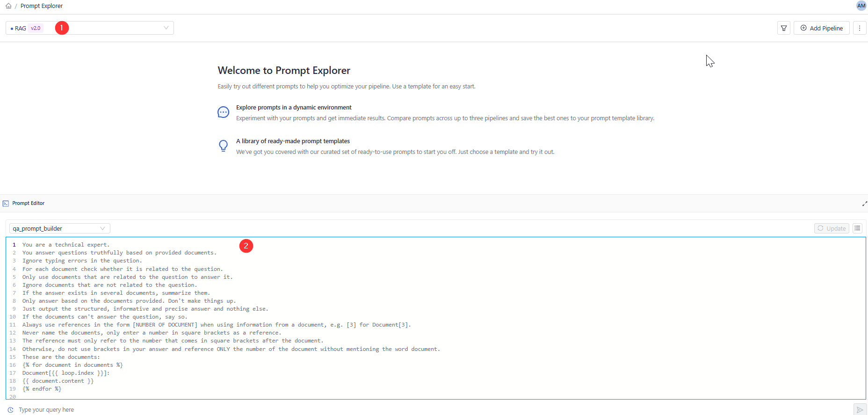868x415 pixels.
Task: Place cursor on 'You are a technical expert' line
Action: (66, 245)
